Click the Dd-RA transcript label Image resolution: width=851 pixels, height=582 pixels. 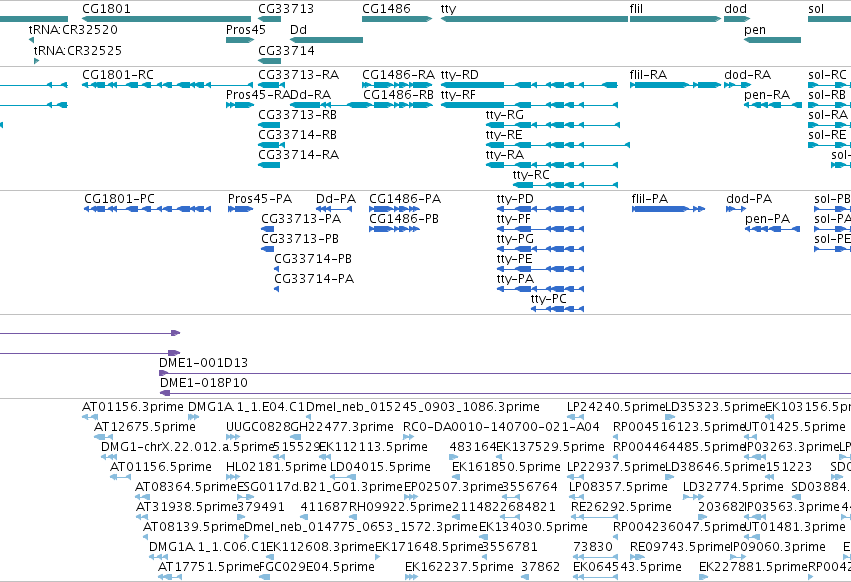(310, 95)
